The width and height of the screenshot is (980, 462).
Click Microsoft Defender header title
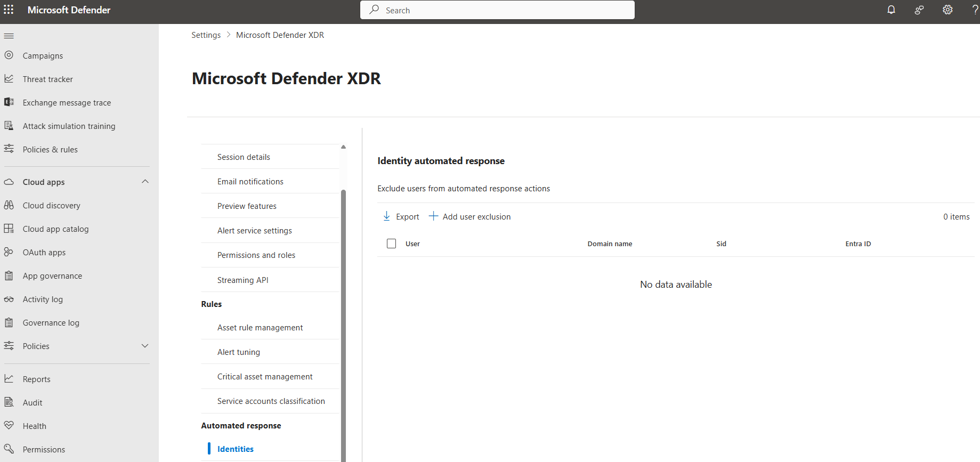pos(69,10)
